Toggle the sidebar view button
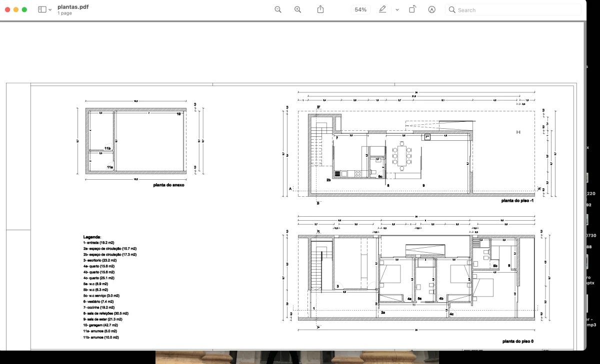 [x=42, y=9]
